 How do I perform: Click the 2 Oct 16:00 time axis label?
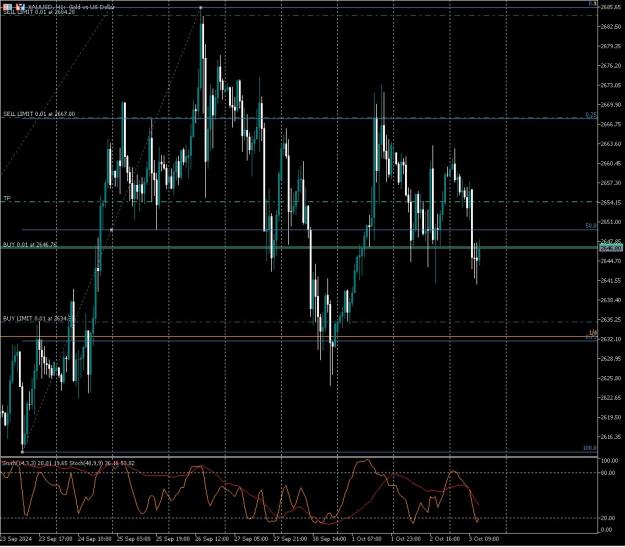[x=445, y=539]
